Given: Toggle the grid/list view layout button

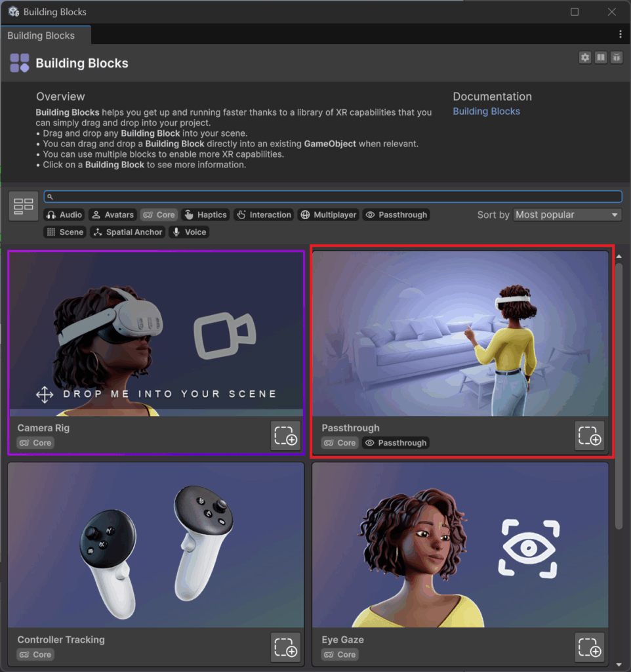Looking at the screenshot, I should (24, 206).
